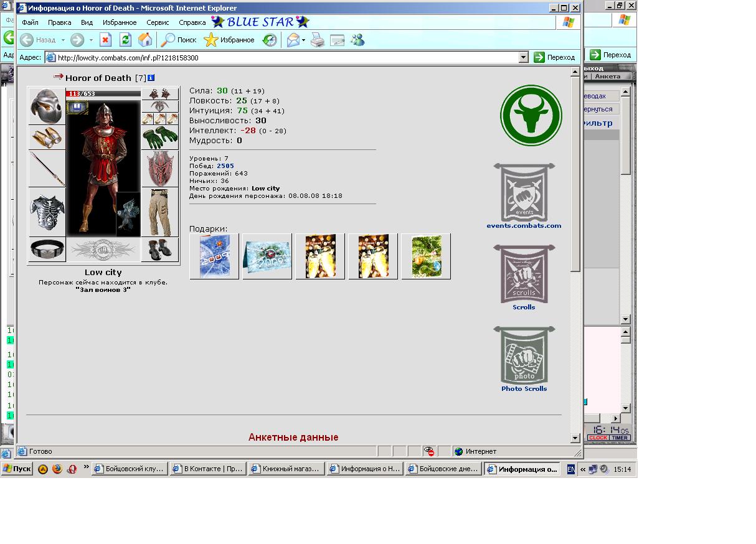Click the first blue 2009 gift thumbnail
The height and width of the screenshot is (544, 756).
(214, 256)
